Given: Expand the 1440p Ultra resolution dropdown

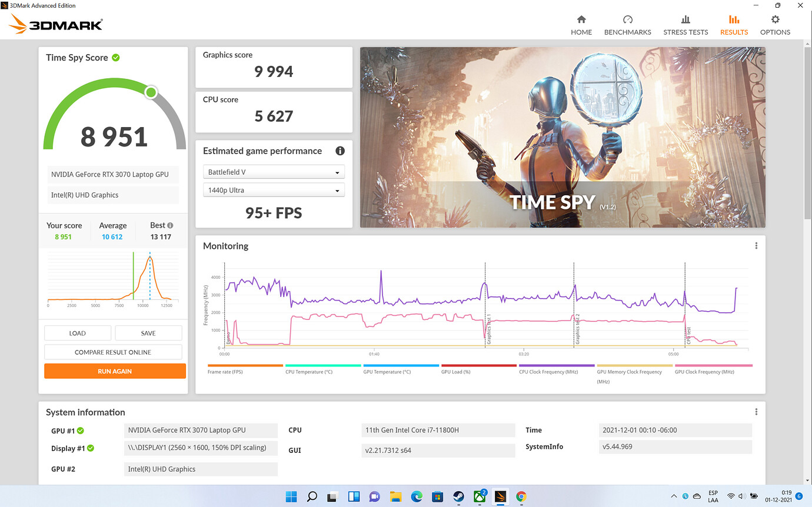Looking at the screenshot, I should point(274,191).
